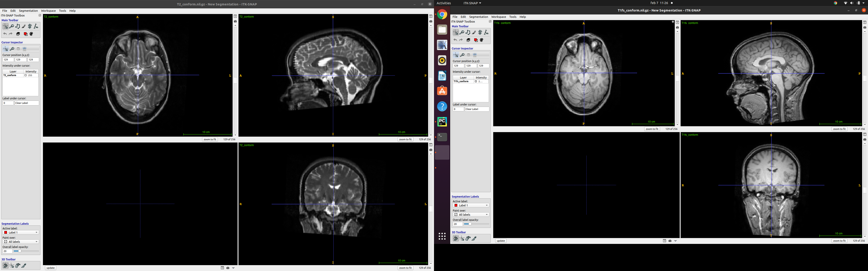The width and height of the screenshot is (868, 271).
Task: Open the Layer Inspector stacked-layers icon
Action: tap(18, 34)
